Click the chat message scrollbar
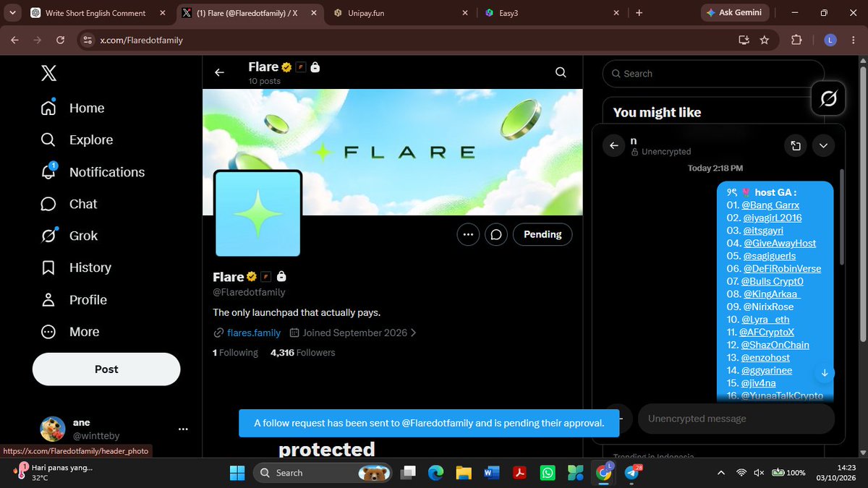This screenshot has width=868, height=488. coord(841,217)
